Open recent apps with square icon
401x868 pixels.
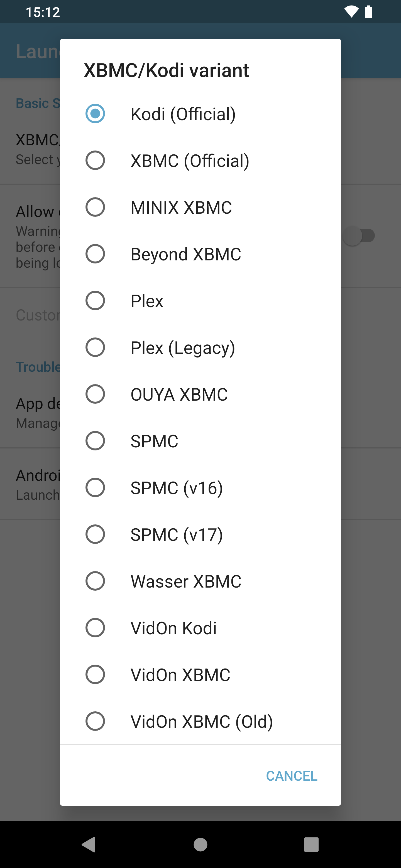[311, 844]
